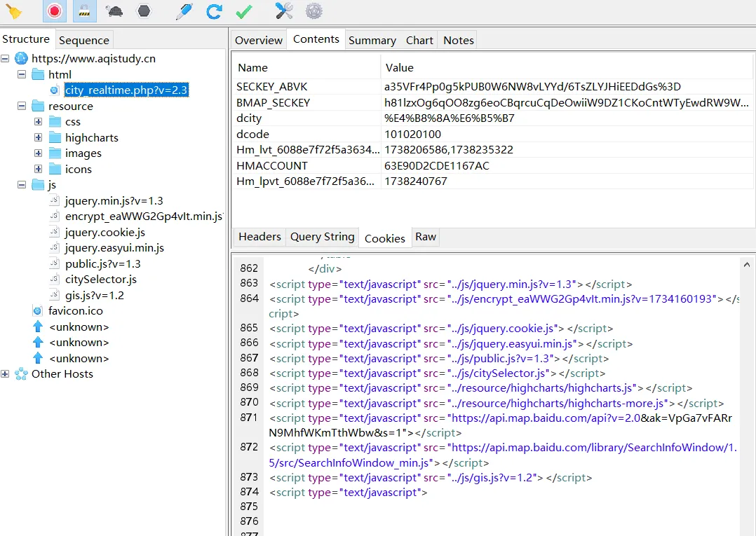Select gis.js?v=1.2 file
This screenshot has height=536, width=756.
coord(95,295)
